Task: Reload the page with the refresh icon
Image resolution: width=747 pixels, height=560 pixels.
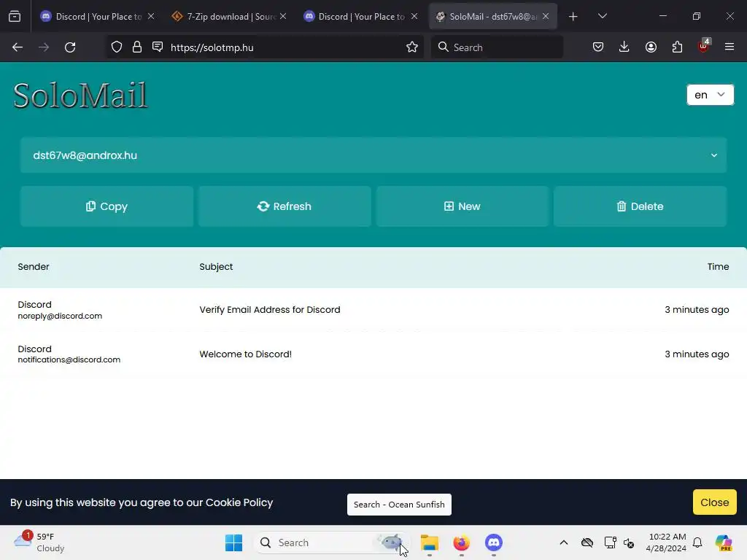Action: (70, 47)
